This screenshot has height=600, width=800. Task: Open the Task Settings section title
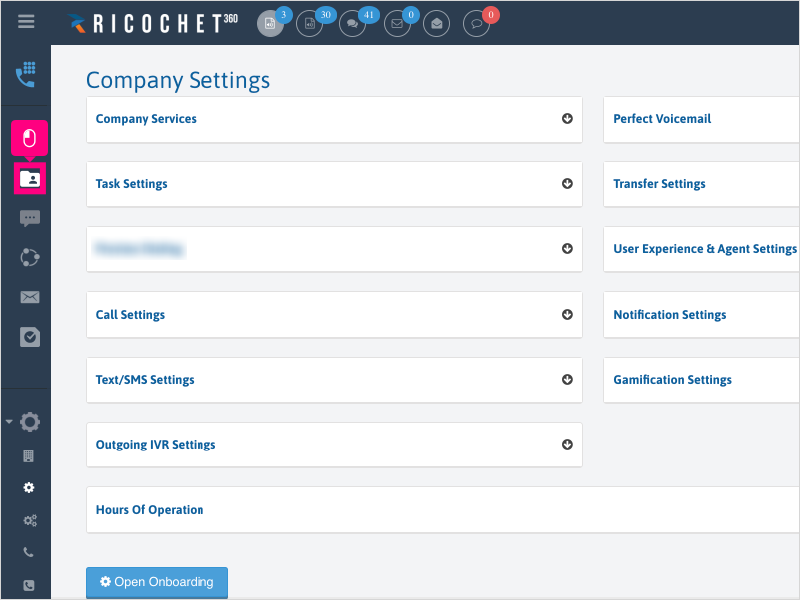pos(131,184)
